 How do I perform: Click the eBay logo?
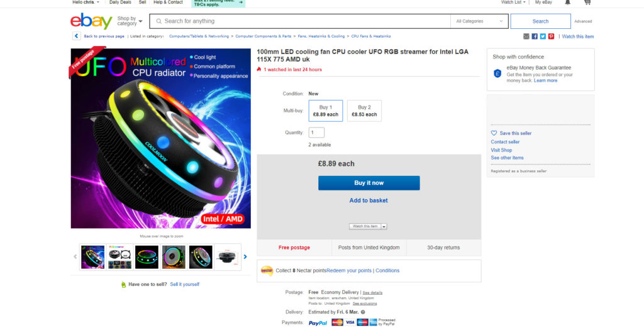point(91,21)
